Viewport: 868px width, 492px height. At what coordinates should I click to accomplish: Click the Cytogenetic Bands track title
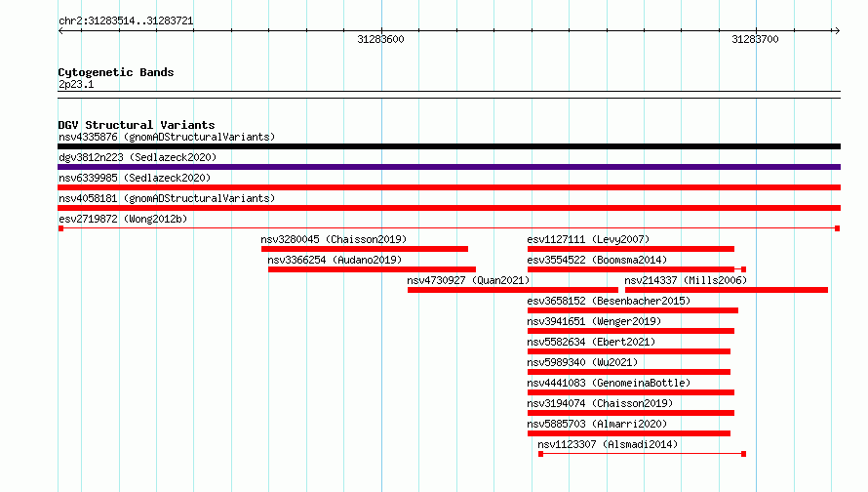tap(116, 72)
